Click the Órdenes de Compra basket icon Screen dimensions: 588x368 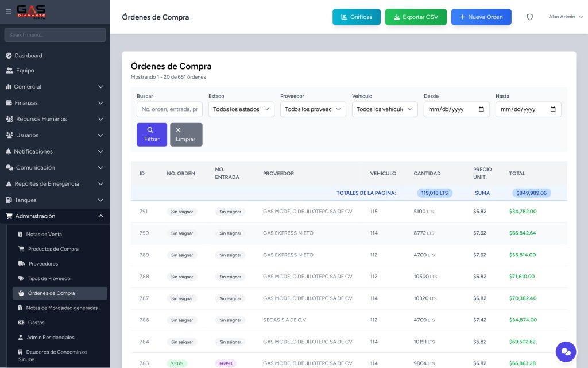coord(21,293)
